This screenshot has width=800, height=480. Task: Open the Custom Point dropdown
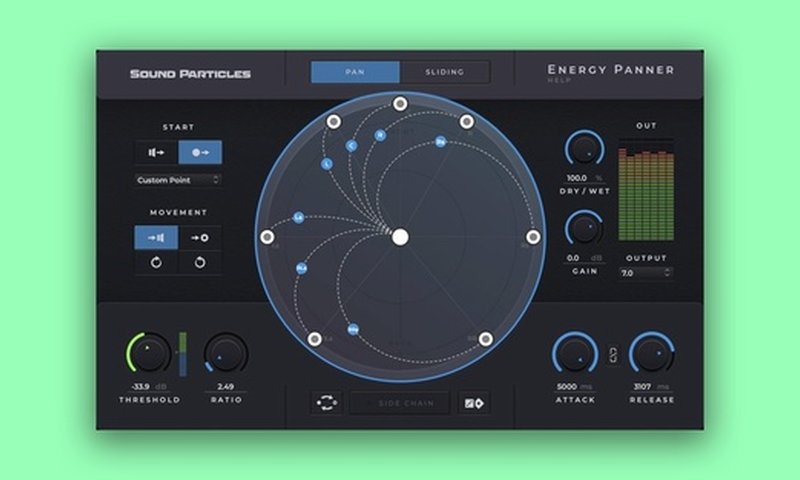click(x=179, y=180)
